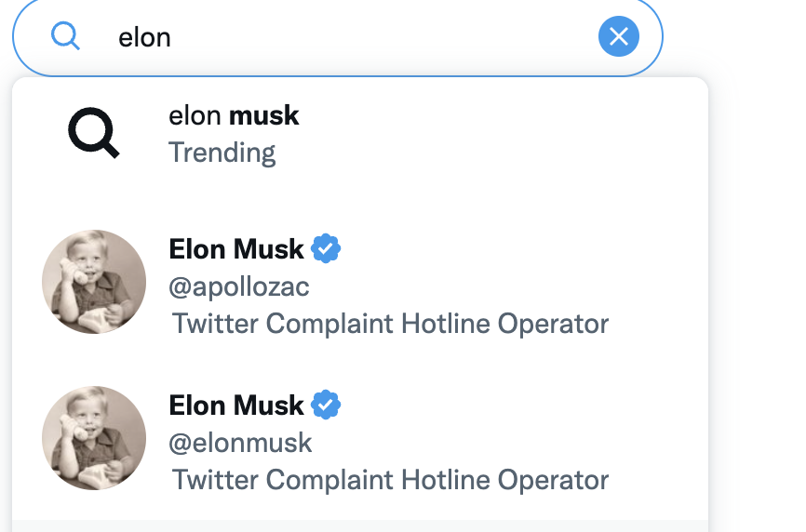Click the bio text under @apollozac
Viewport: 806px width, 532px height.
click(x=390, y=324)
